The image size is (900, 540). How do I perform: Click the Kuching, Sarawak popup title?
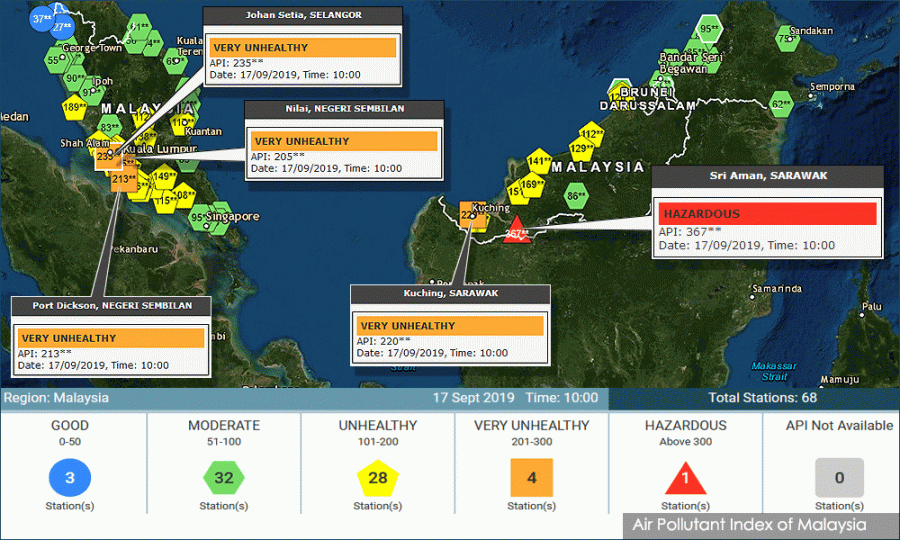[450, 293]
